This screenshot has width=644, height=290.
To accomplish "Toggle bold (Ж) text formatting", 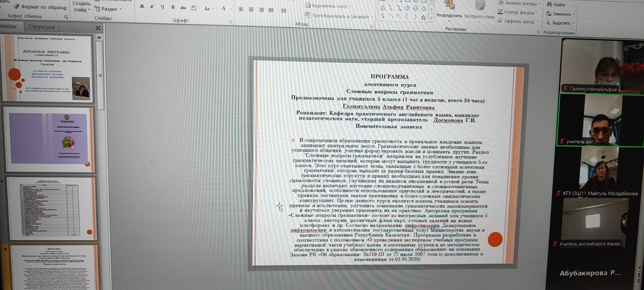I will tap(142, 6).
